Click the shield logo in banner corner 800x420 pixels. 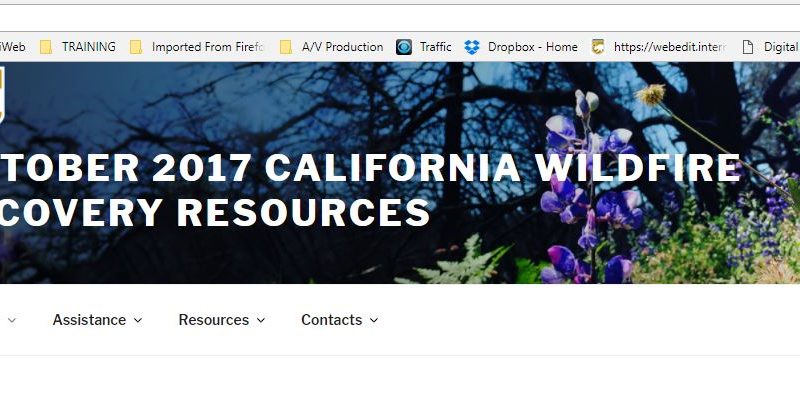2,95
